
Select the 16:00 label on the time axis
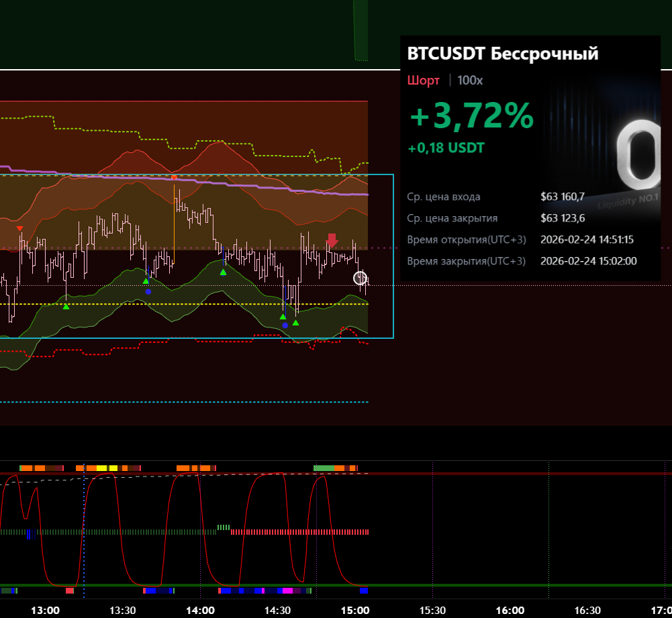pos(510,610)
